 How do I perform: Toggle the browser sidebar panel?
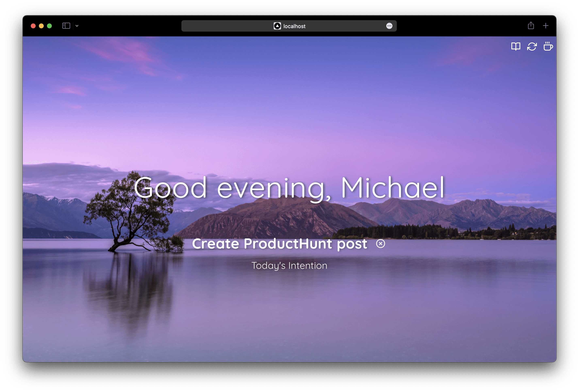pyautogui.click(x=66, y=26)
